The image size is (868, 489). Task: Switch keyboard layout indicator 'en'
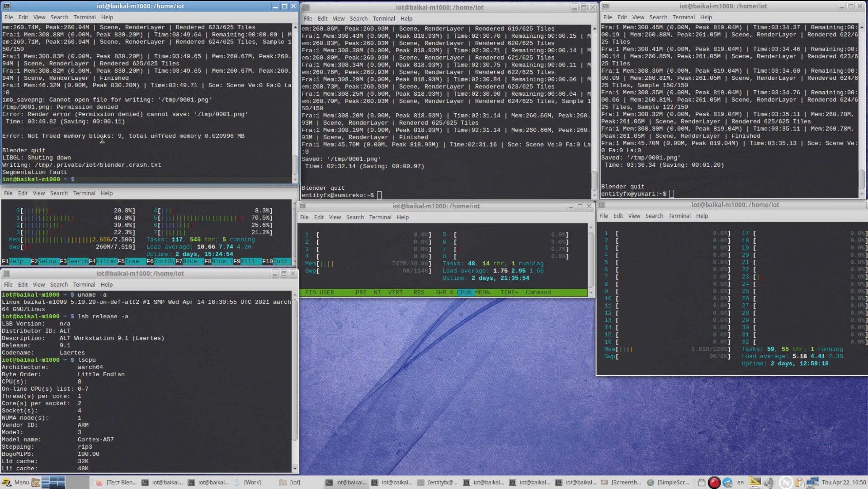741,482
